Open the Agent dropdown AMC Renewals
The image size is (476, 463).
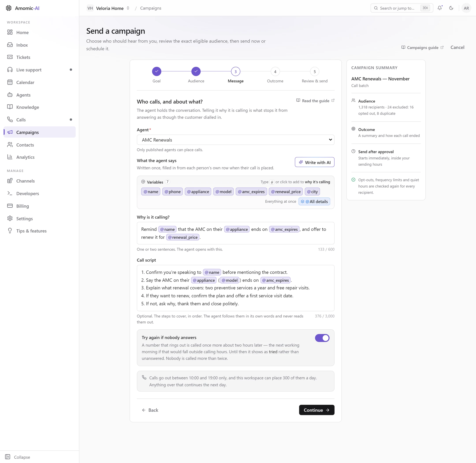pos(235,140)
